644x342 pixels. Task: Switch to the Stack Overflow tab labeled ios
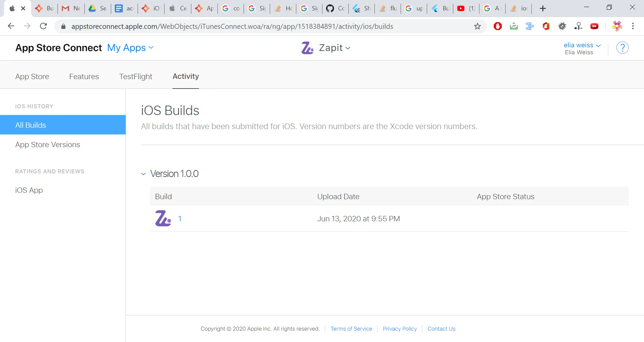click(519, 8)
